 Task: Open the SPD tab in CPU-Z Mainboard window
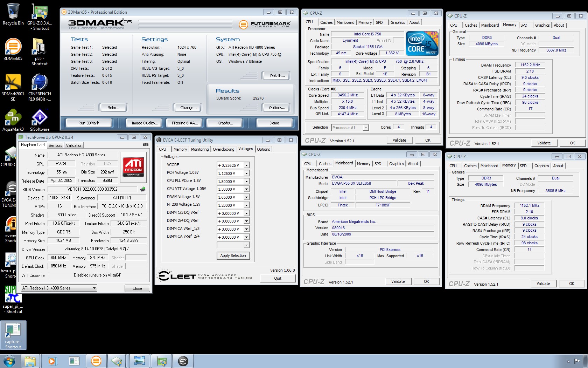[378, 164]
